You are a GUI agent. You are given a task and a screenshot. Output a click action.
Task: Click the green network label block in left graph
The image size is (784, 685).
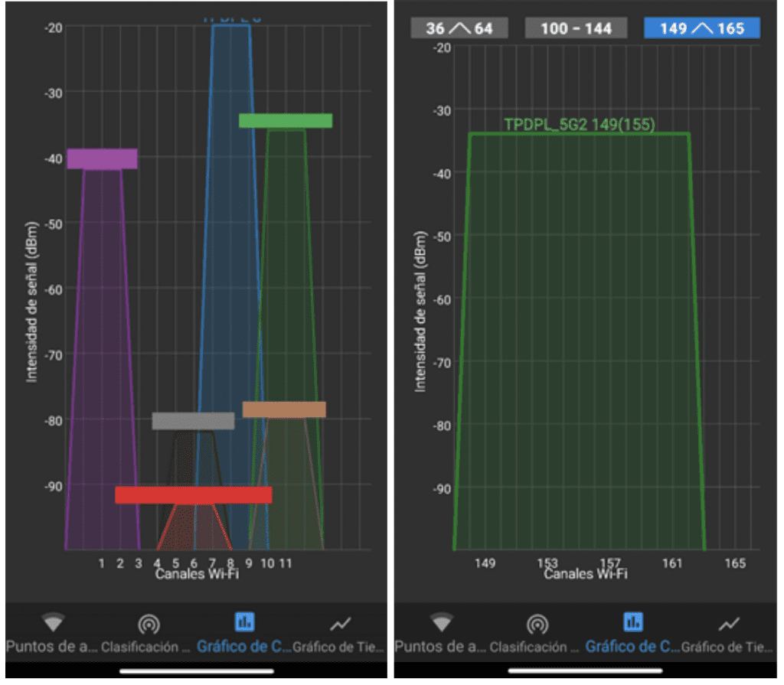coord(286,121)
